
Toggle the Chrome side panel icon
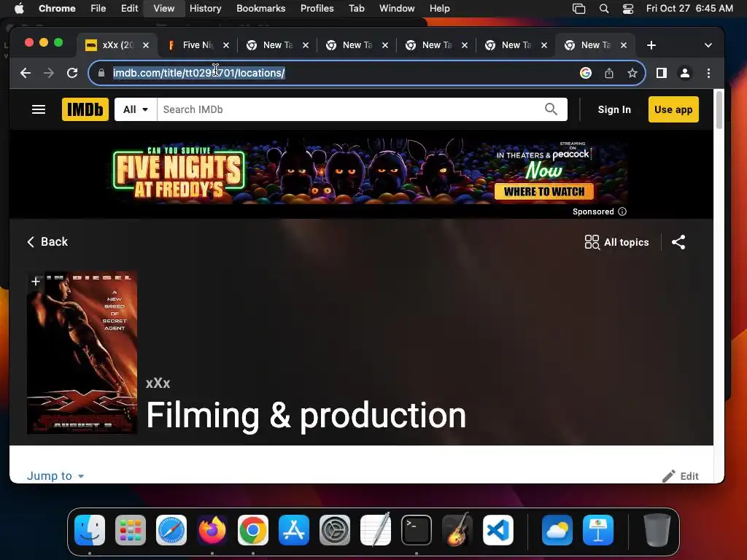point(661,73)
